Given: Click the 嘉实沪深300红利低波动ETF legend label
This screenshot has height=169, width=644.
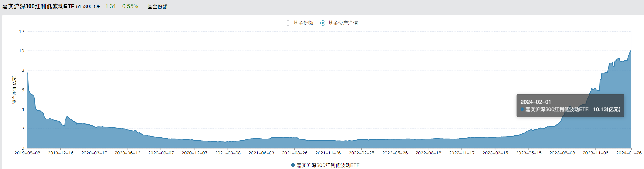Looking at the screenshot, I should coord(328,165).
